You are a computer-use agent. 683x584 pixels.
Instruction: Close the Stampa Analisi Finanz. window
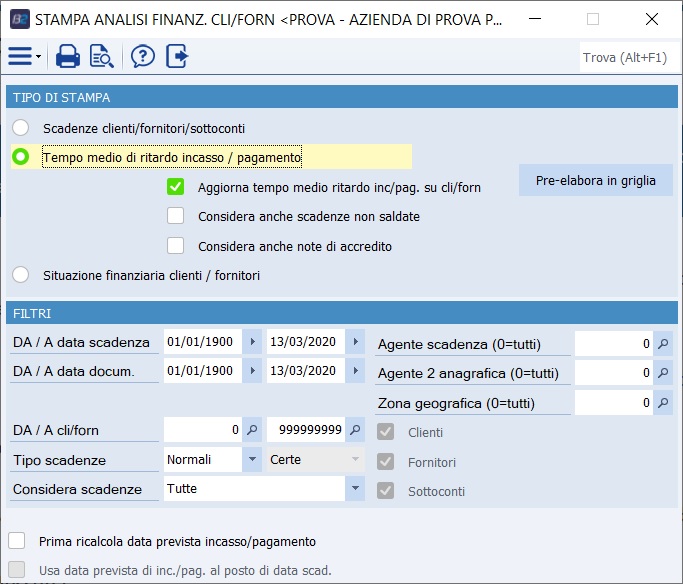652,19
